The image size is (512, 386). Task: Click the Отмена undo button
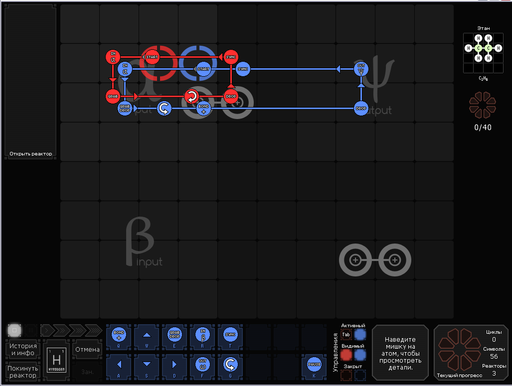[87, 349]
